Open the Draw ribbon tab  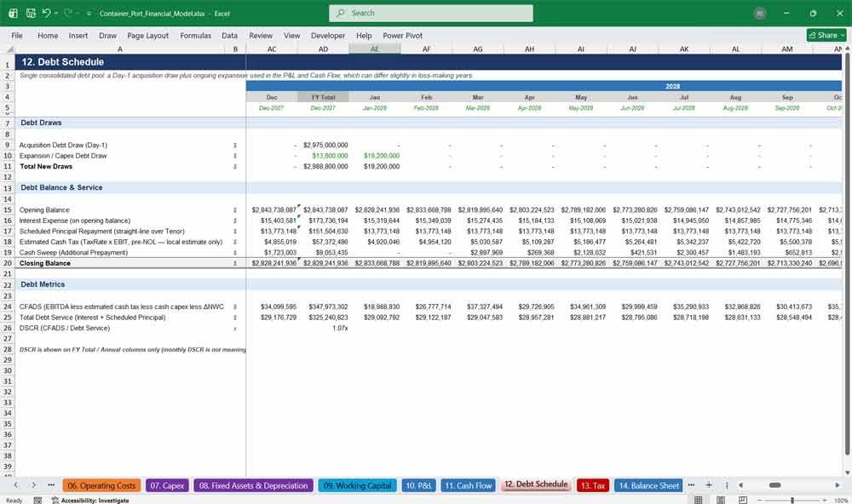coord(107,35)
